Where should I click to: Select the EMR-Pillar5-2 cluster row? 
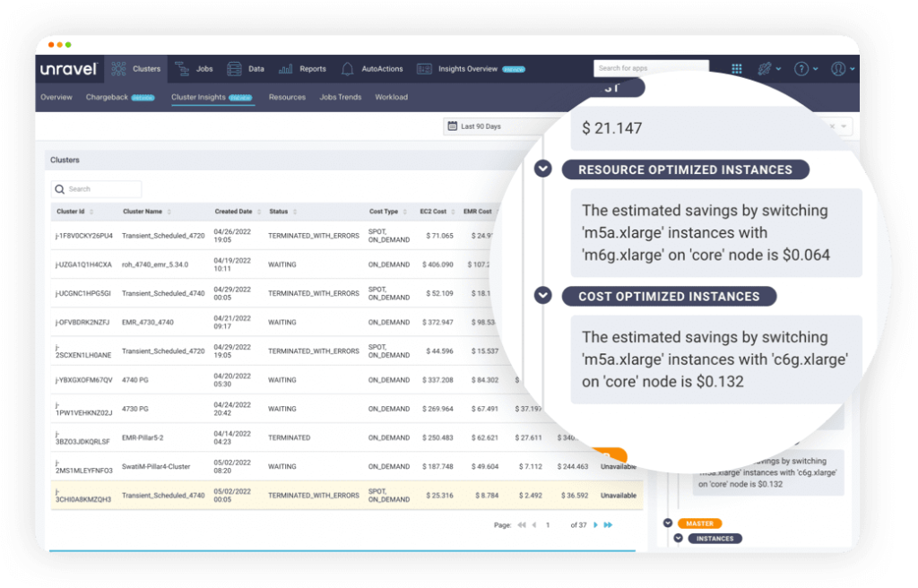pos(316,437)
